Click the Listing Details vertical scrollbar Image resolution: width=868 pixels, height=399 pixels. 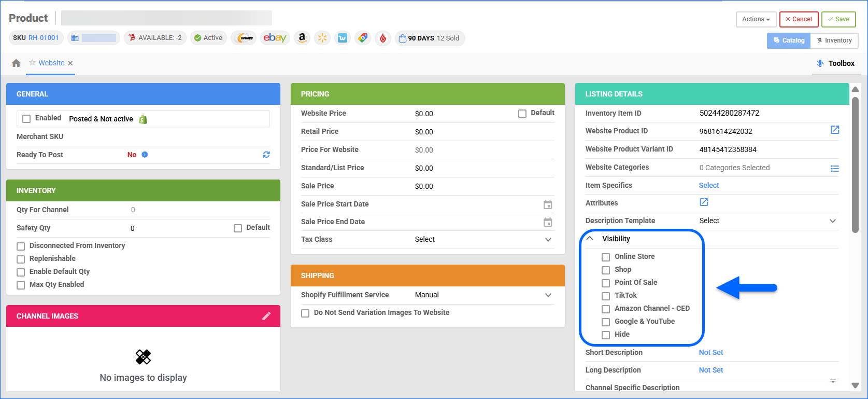point(855,166)
